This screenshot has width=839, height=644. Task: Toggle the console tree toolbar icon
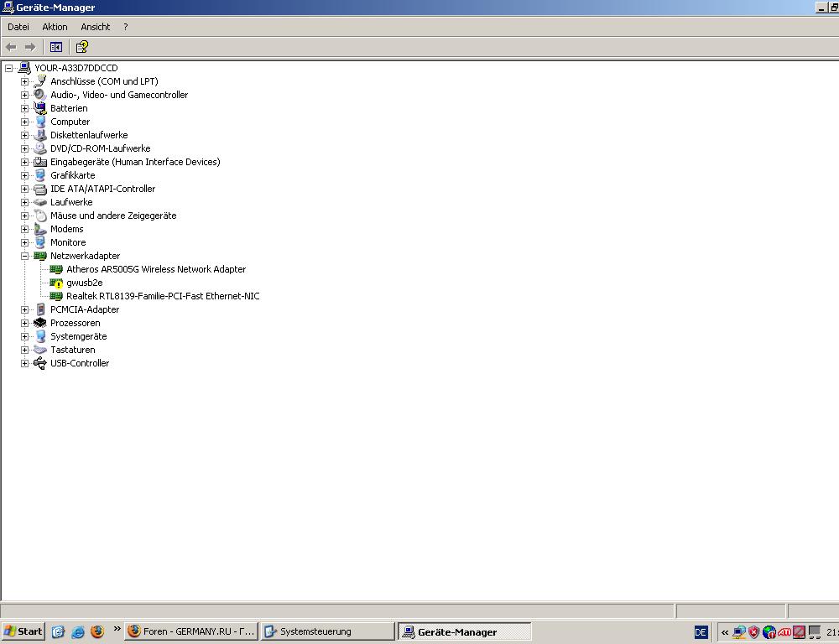(55, 47)
